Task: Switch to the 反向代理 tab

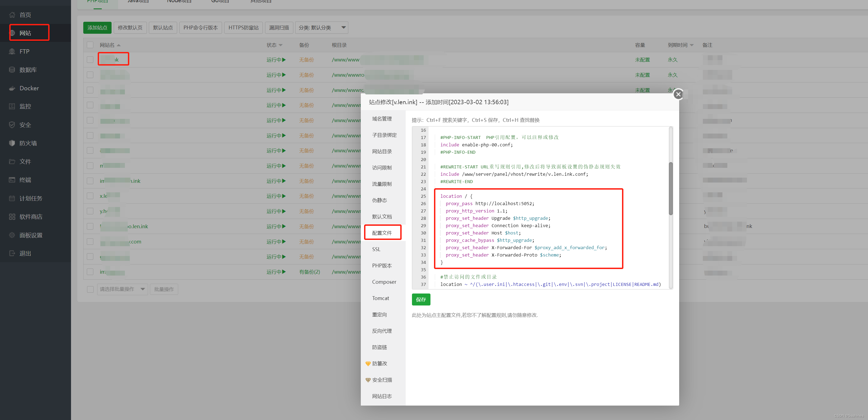Action: coord(382,331)
